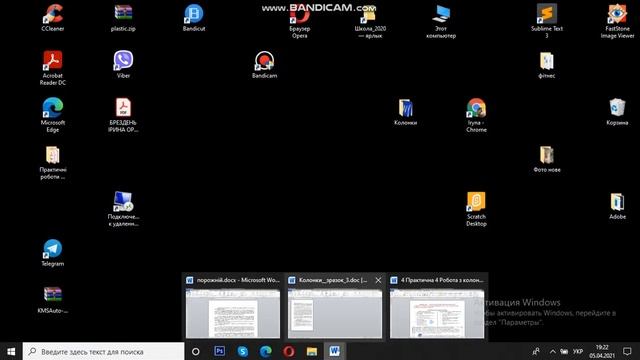Open Cortana circle on taskbar
Screen dimensions: 640x360
pyautogui.click(x=196, y=351)
